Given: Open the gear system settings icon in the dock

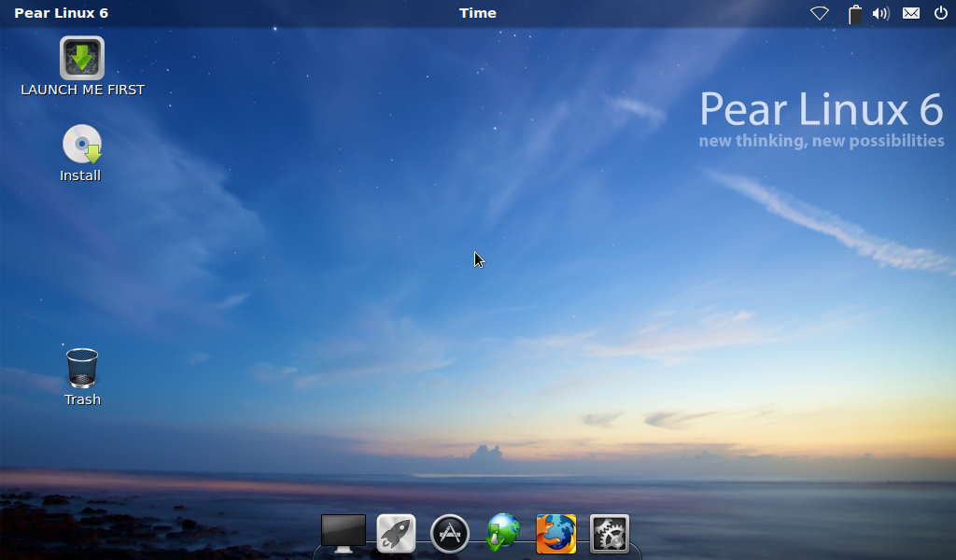Looking at the screenshot, I should (610, 535).
